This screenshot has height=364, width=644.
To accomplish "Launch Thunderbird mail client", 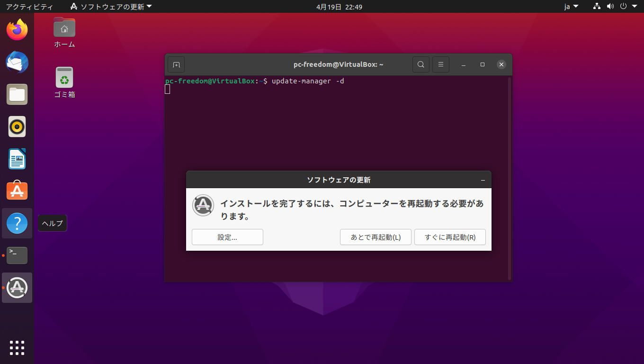I will [17, 62].
